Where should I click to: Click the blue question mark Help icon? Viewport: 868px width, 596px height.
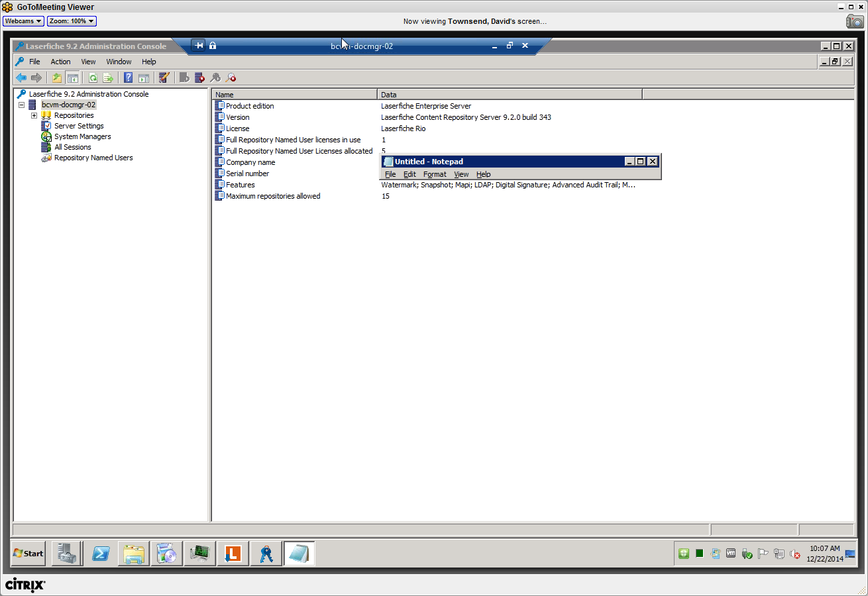(129, 77)
